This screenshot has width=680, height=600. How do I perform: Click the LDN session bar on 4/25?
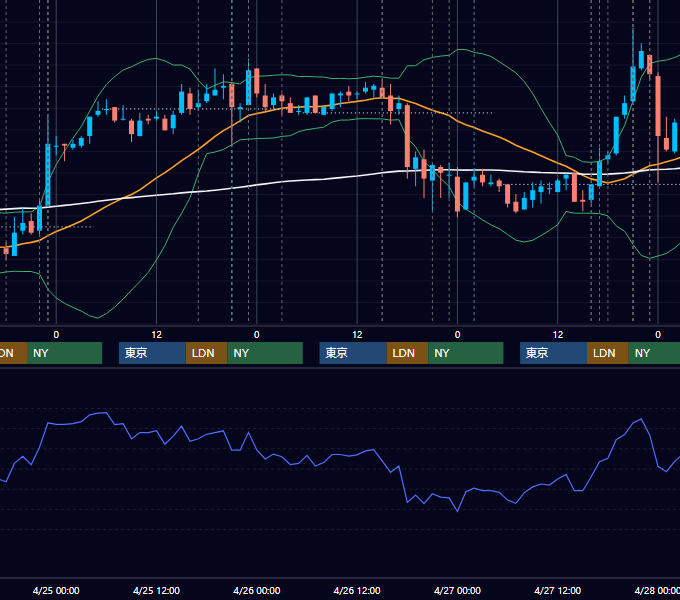(206, 353)
